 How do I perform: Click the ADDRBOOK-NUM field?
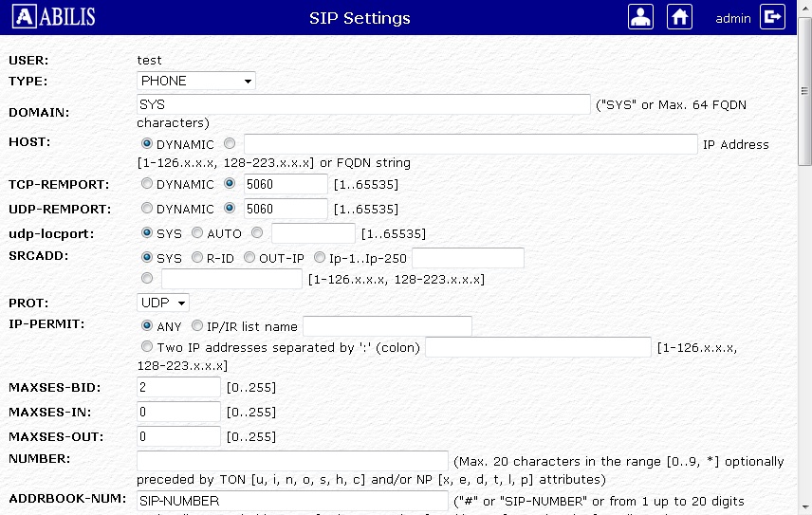(292, 501)
